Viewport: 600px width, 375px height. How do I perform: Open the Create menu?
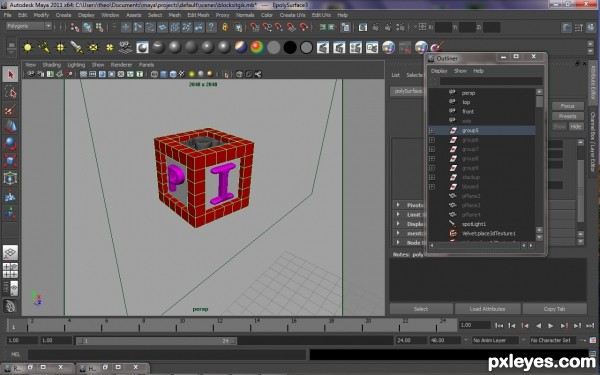[x=64, y=15]
